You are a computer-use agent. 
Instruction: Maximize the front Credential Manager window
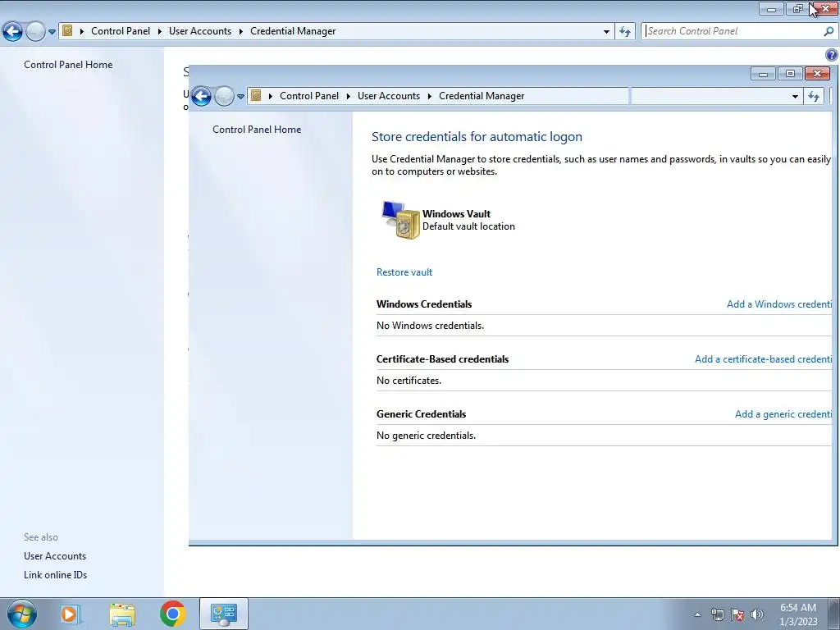[790, 73]
